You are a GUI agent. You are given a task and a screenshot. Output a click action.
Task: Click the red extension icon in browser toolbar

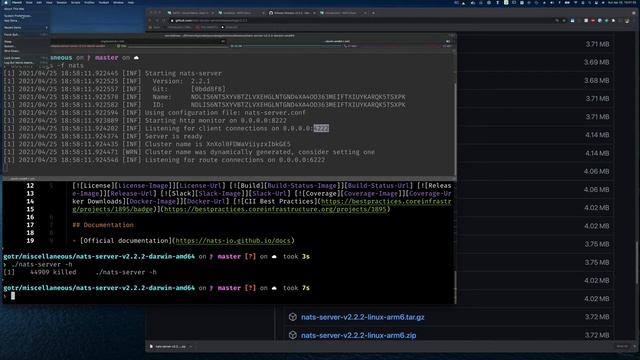click(x=593, y=20)
